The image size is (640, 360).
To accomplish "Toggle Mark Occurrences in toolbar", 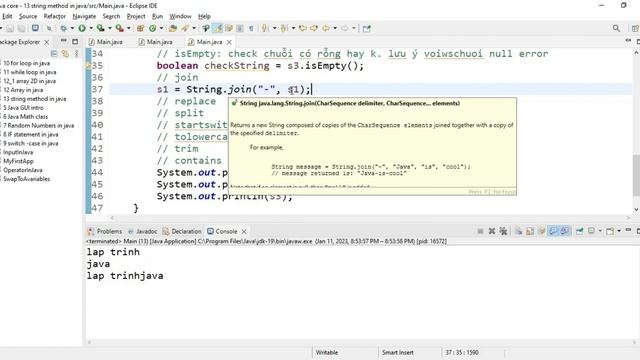I will coord(218,28).
